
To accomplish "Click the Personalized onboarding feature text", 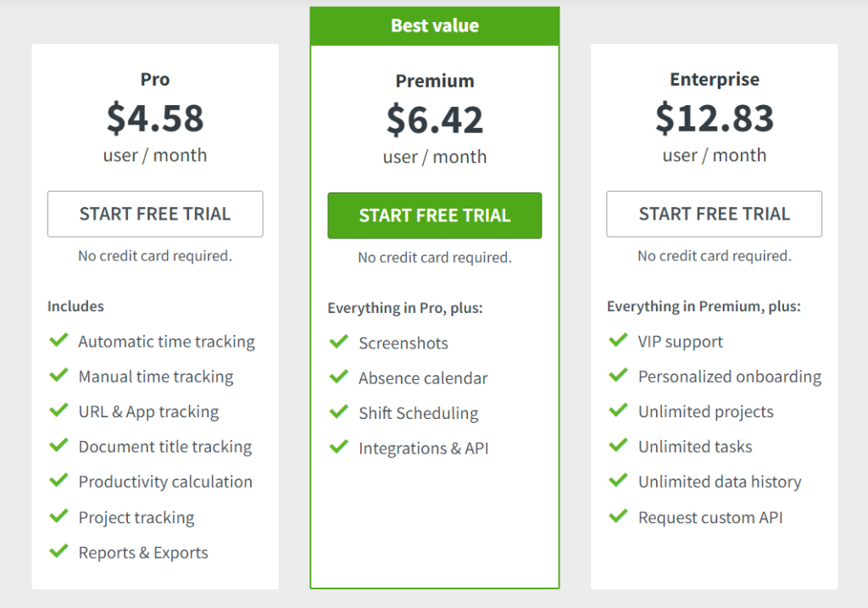I will pyautogui.click(x=730, y=377).
